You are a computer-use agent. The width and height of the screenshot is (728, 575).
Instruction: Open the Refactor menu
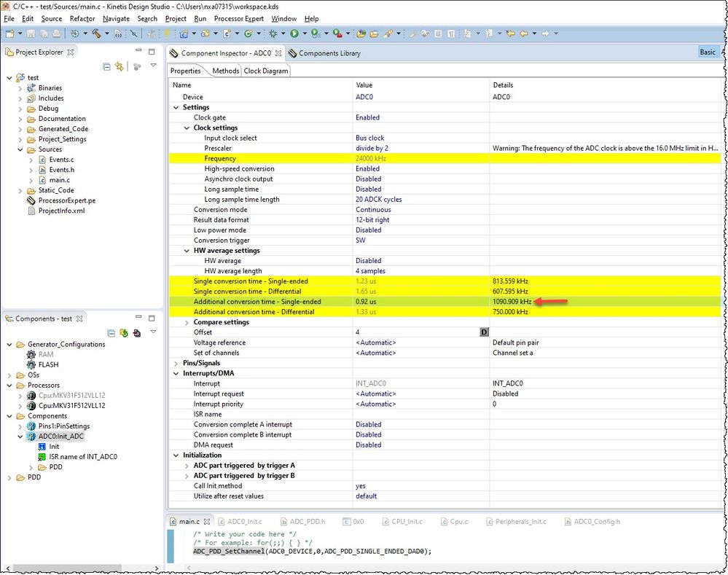[82, 18]
